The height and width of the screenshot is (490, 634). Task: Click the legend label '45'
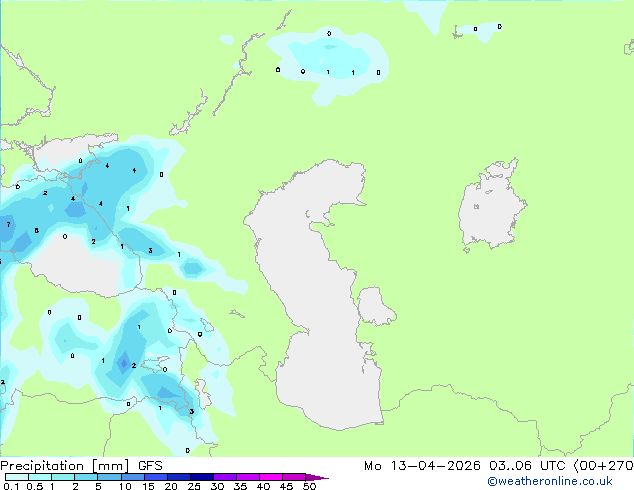[286, 486]
